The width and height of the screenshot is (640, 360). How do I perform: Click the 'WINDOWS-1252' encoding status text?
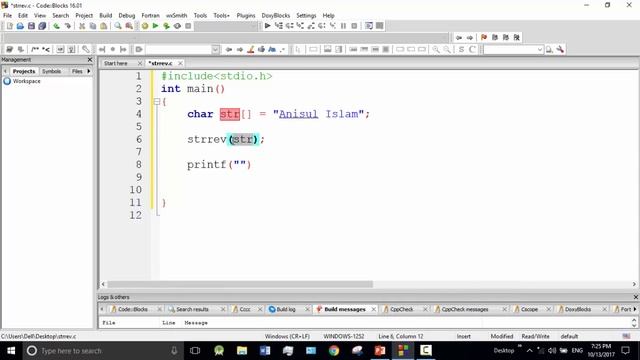click(344, 336)
